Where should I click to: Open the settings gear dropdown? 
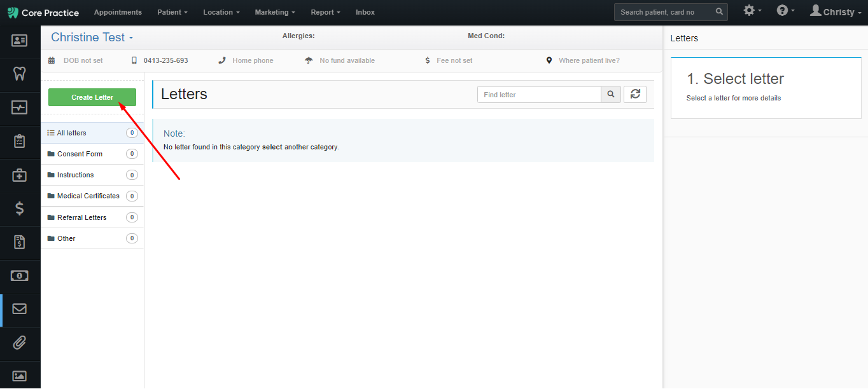[x=752, y=11]
